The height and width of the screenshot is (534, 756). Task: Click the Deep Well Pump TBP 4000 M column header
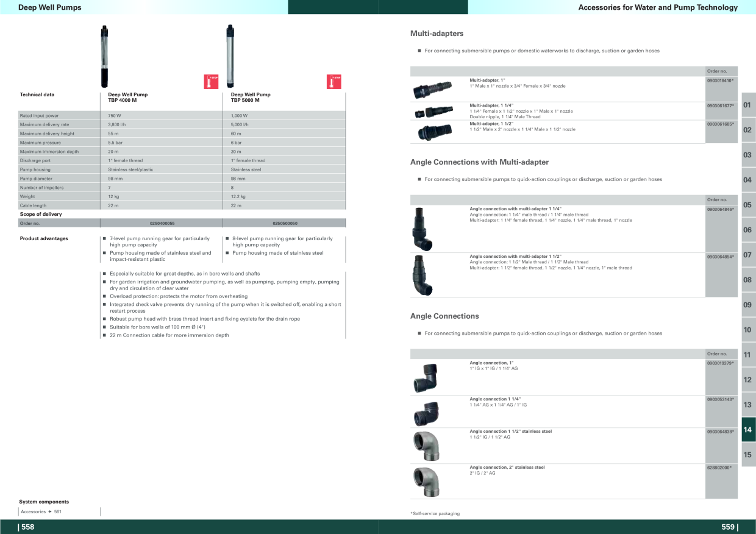tap(128, 97)
